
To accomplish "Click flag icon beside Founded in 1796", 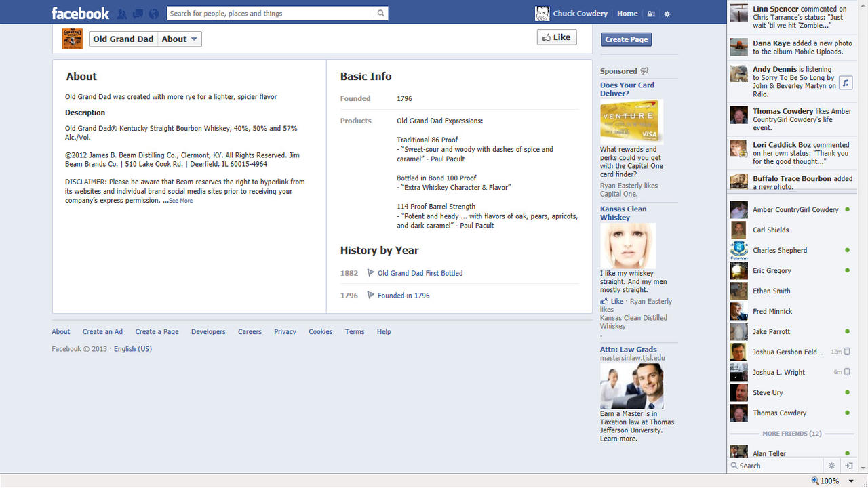I will [x=370, y=296].
